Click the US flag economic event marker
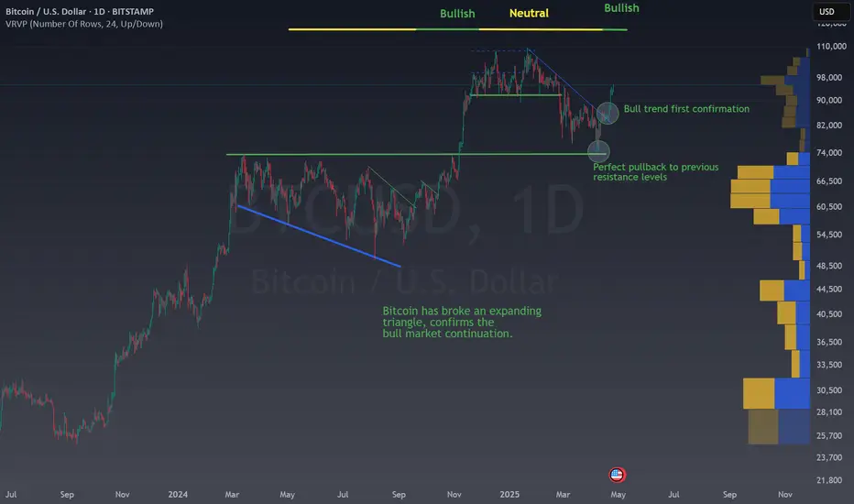The width and height of the screenshot is (854, 504). 617,475
